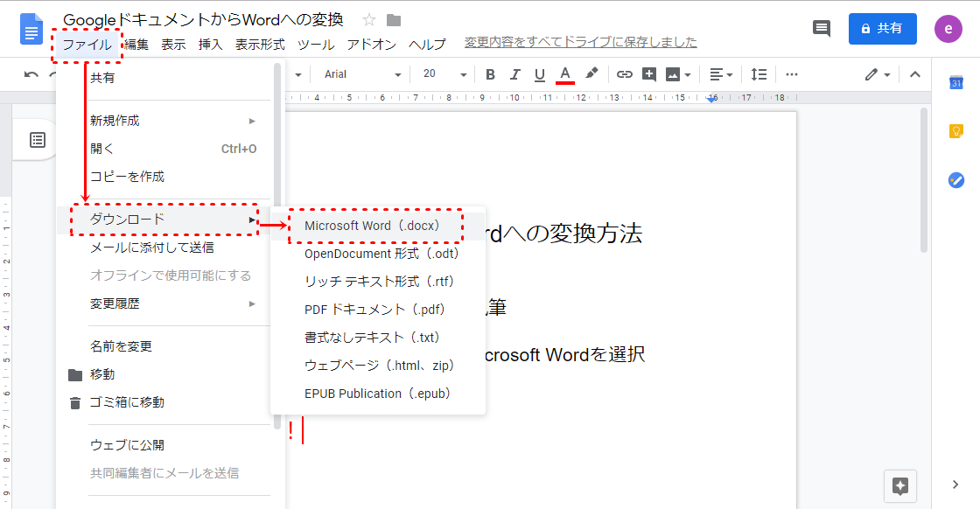Image resolution: width=980 pixels, height=509 pixels.
Task: Toggle italic text formatting
Action: [514, 74]
